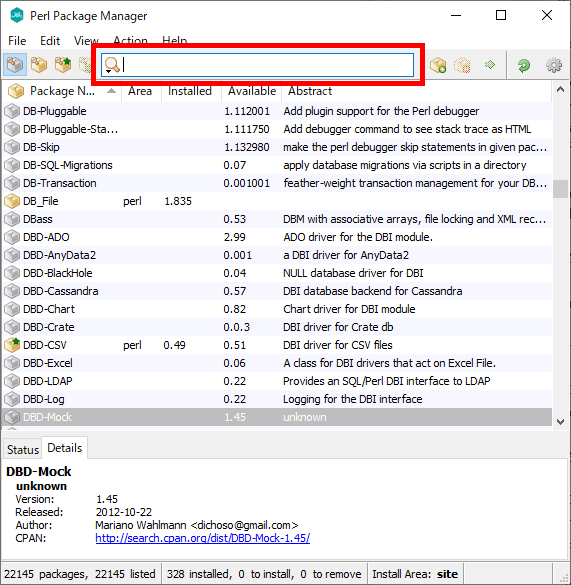This screenshot has width=571, height=585.
Task: Click the DBass package icon
Action: [x=12, y=219]
